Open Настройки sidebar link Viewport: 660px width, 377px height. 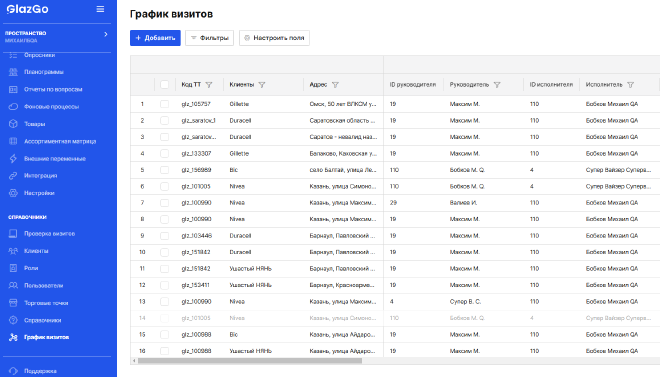pos(39,193)
